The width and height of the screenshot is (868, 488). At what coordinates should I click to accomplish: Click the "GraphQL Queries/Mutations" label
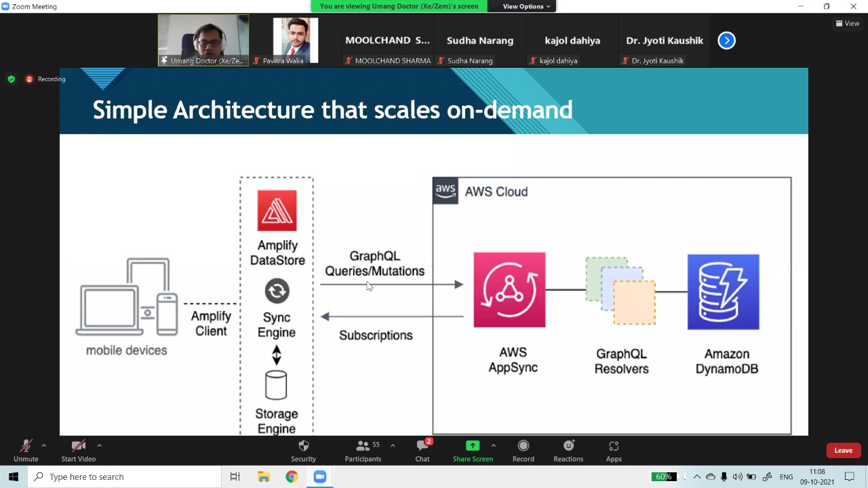pos(374,264)
